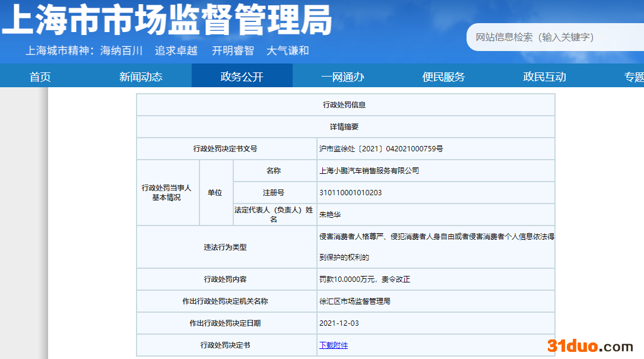Select the registration number 310110001010203
This screenshot has height=359, width=644.
350,193
